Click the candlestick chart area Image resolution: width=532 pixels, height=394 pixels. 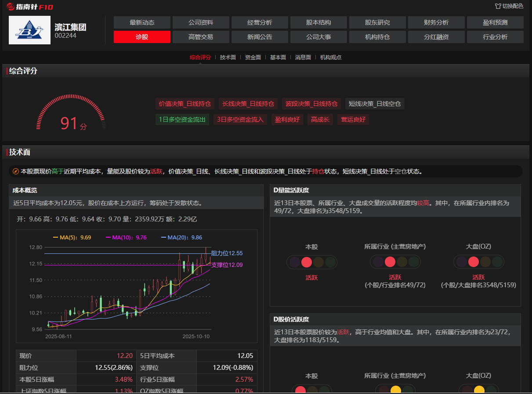pyautogui.click(x=129, y=288)
